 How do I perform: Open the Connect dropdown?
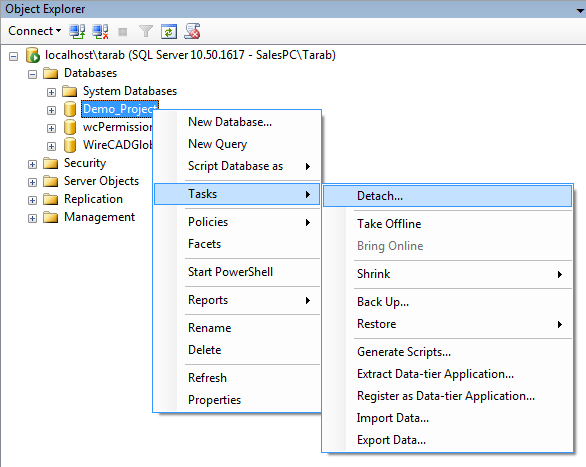tap(34, 31)
